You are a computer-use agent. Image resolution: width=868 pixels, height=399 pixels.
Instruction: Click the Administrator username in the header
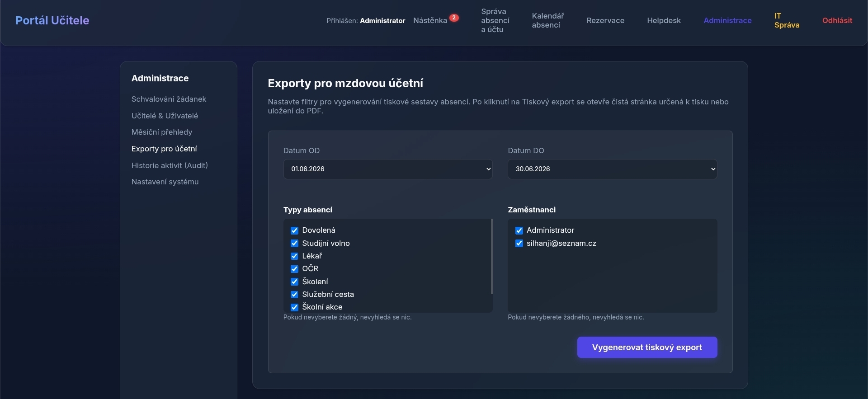tap(382, 21)
